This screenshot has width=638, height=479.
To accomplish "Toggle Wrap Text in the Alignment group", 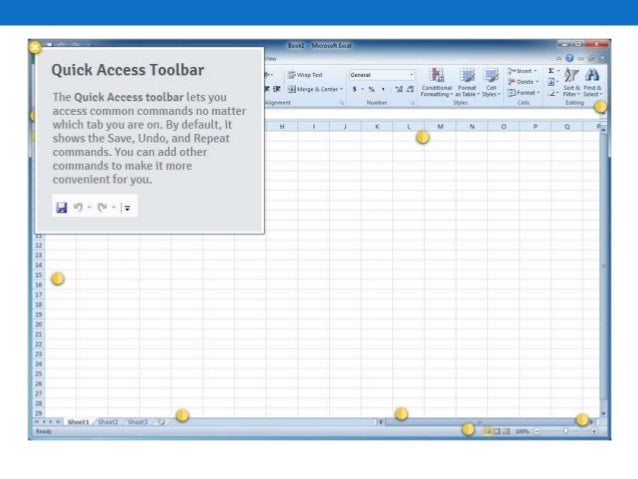I will click(305, 75).
